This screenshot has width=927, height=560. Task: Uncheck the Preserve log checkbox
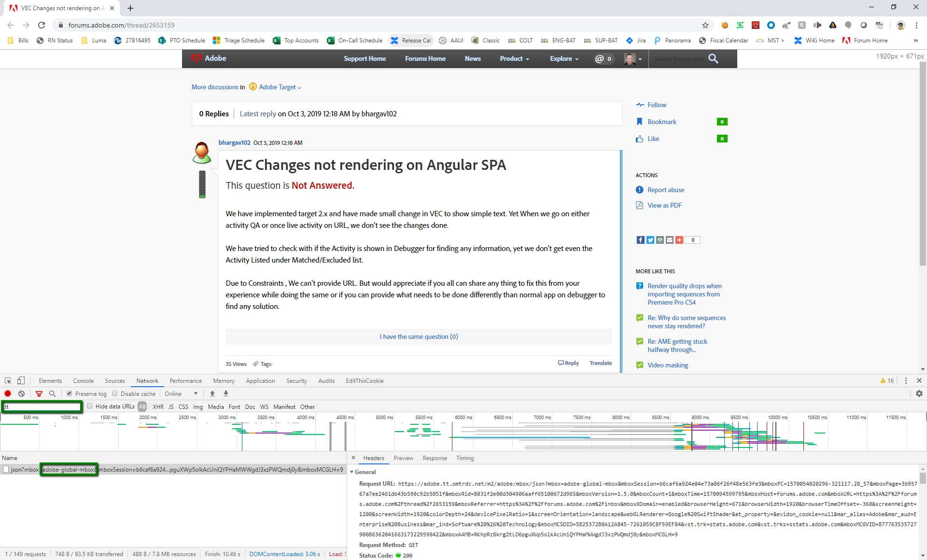[70, 394]
